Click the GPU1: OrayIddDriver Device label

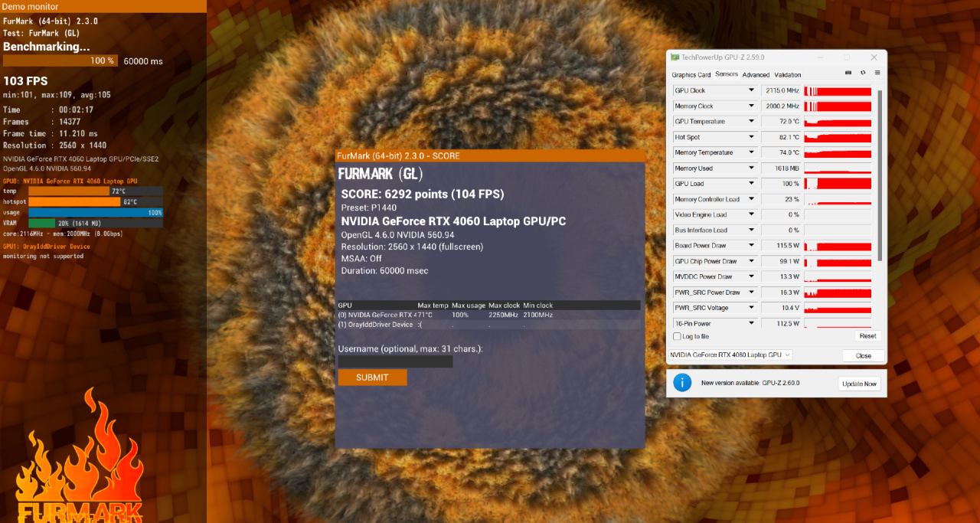coord(47,247)
